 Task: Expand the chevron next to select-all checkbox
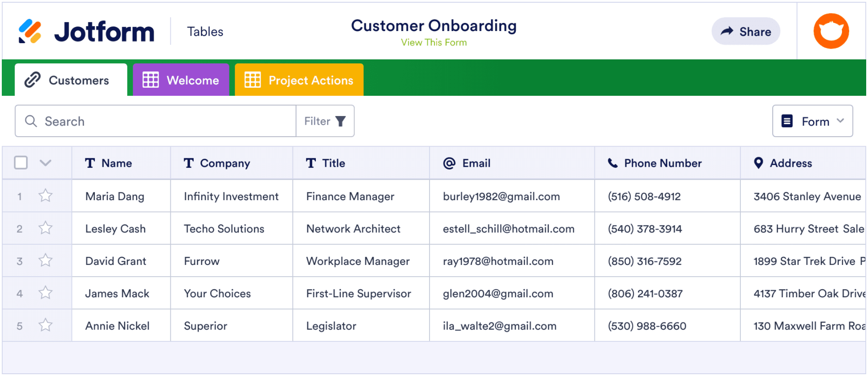[x=45, y=163]
